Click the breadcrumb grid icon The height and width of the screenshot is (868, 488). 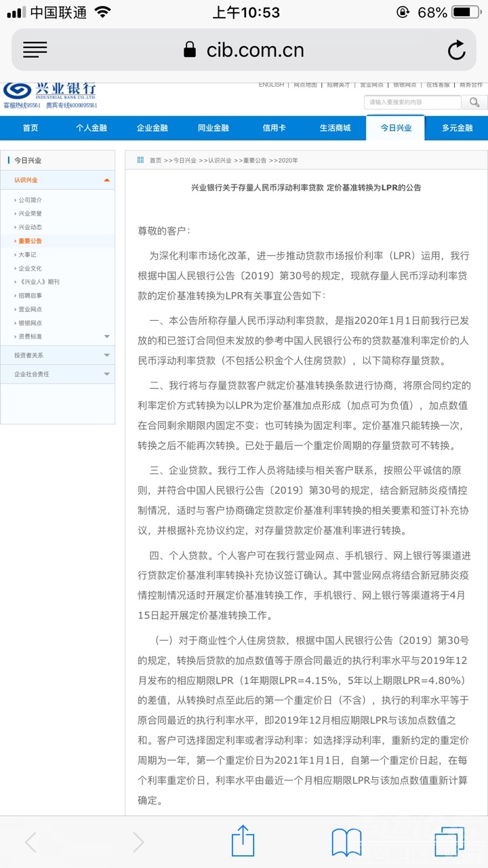coord(140,160)
